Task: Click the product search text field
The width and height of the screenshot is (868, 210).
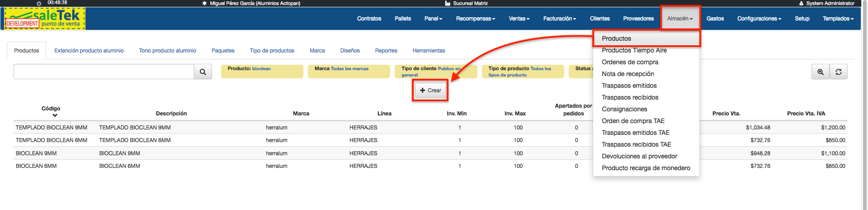Action: 104,72
